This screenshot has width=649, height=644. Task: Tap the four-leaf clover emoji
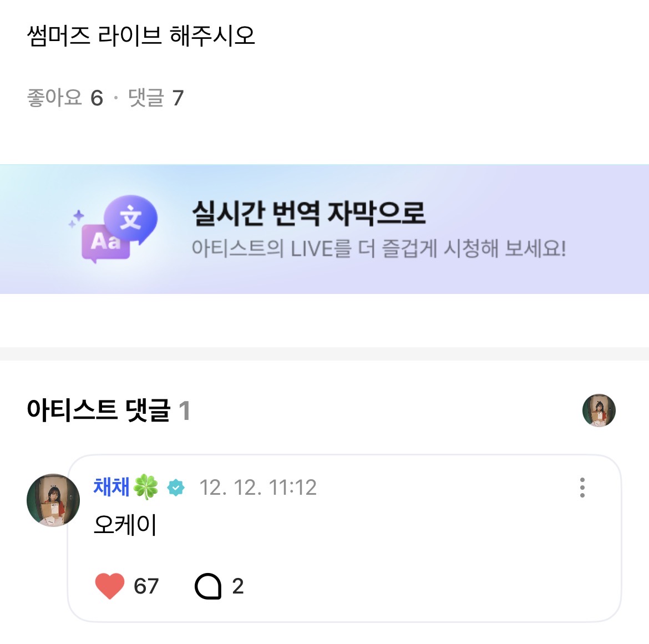(x=146, y=487)
